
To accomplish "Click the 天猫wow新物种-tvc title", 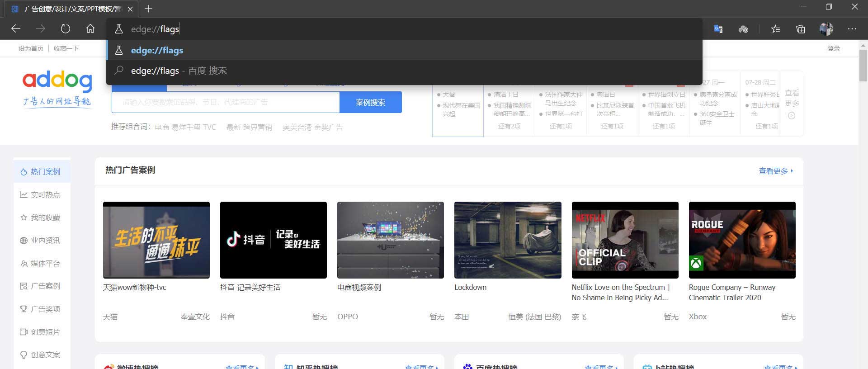I will pyautogui.click(x=135, y=287).
